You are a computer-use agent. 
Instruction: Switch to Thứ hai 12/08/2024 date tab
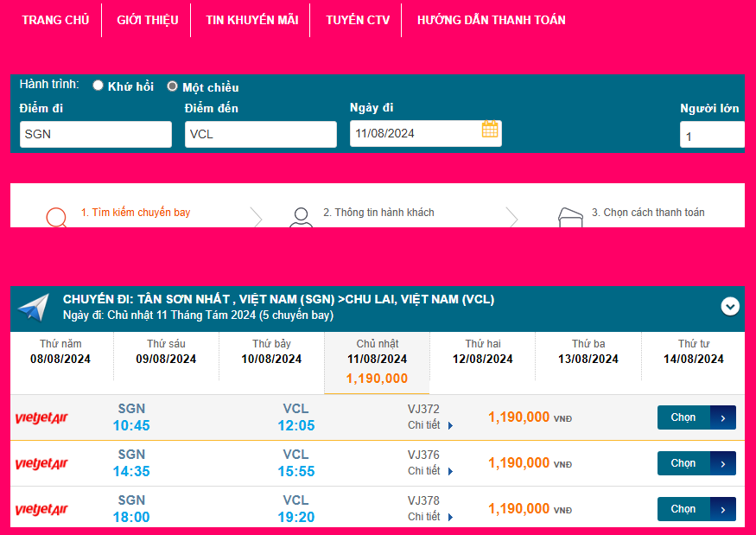[482, 353]
